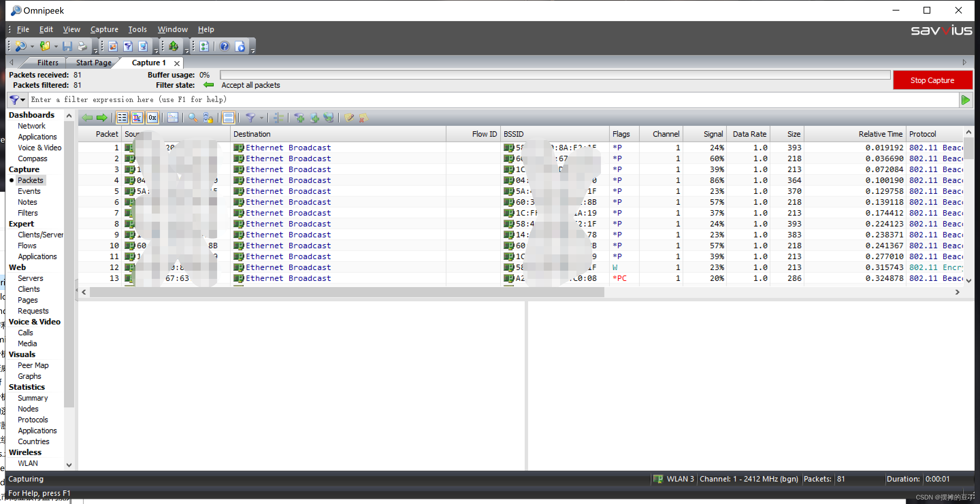
Task: Click the magnifier Find icon in packet toolbar
Action: pos(193,118)
